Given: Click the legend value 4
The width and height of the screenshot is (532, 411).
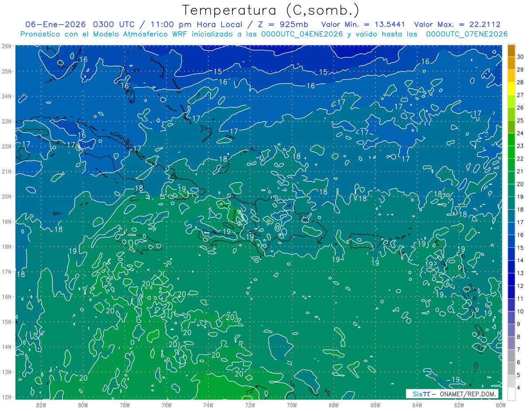Looking at the screenshot, I should tap(519, 388).
